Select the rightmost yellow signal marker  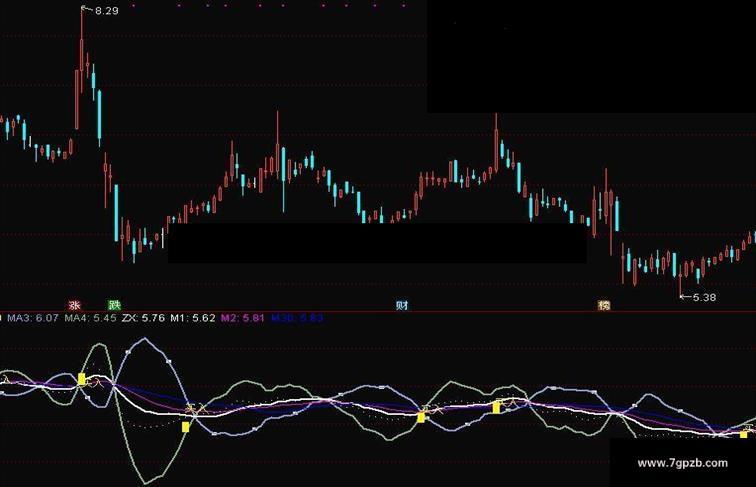pyautogui.click(x=743, y=434)
